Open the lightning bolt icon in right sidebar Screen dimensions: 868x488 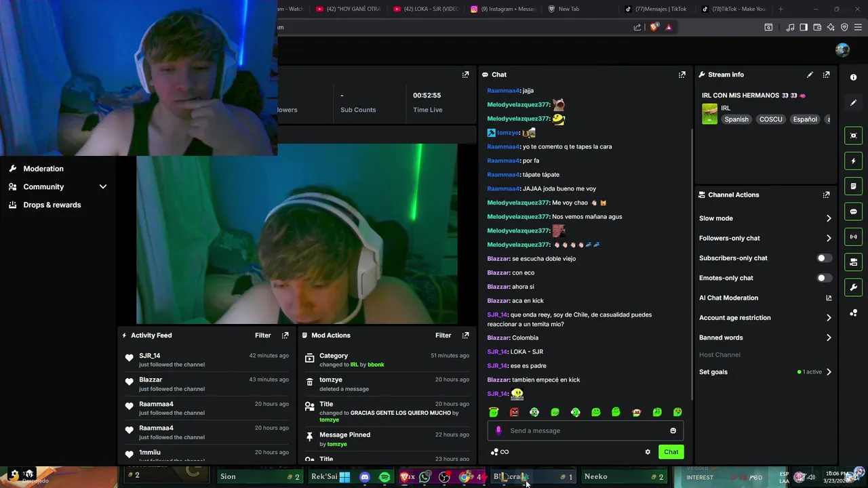click(x=853, y=161)
